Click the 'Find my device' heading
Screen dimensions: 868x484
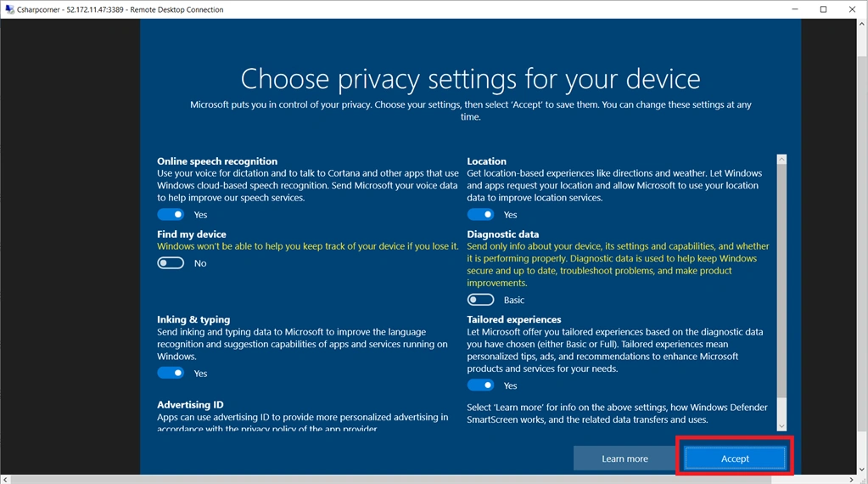click(x=192, y=234)
